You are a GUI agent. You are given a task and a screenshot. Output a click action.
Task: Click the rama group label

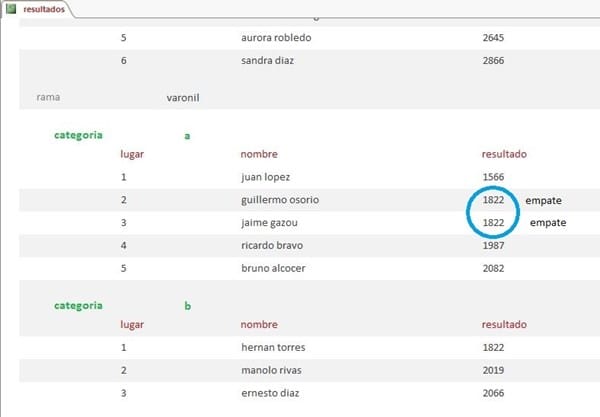tap(46, 98)
